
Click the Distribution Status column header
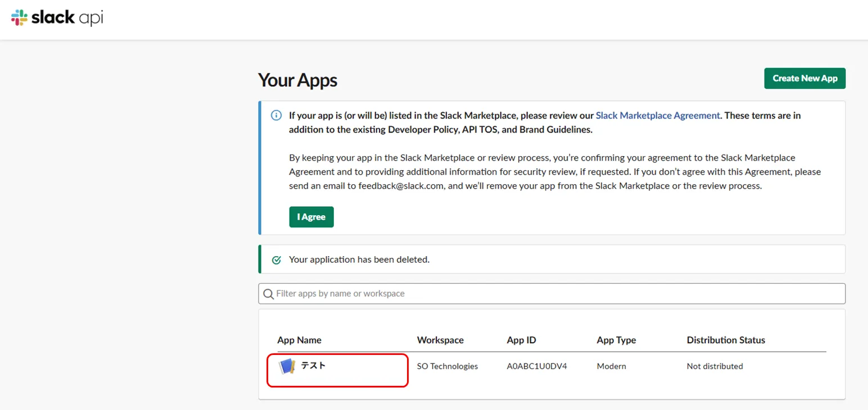(x=725, y=340)
